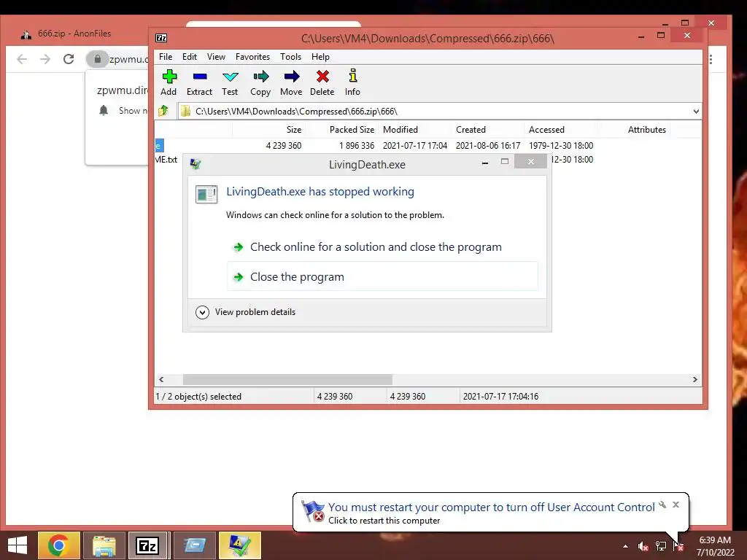Show hidden tray icons arrow
Viewport: 747px width, 560px height.
pos(625,546)
